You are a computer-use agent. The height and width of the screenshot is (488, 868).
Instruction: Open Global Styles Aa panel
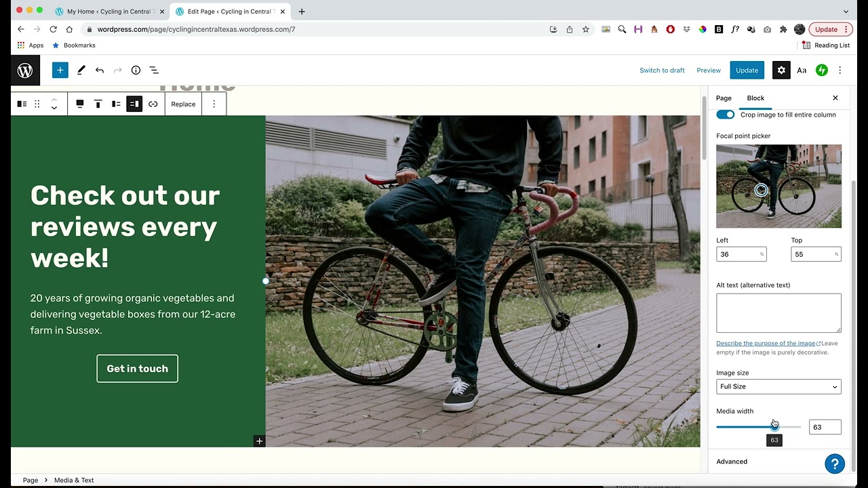coord(802,70)
